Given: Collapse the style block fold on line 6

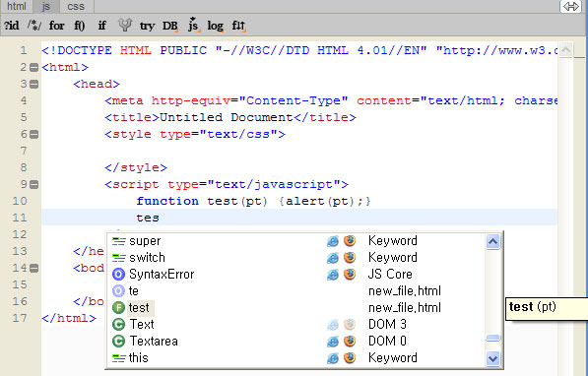Looking at the screenshot, I should [33, 134].
